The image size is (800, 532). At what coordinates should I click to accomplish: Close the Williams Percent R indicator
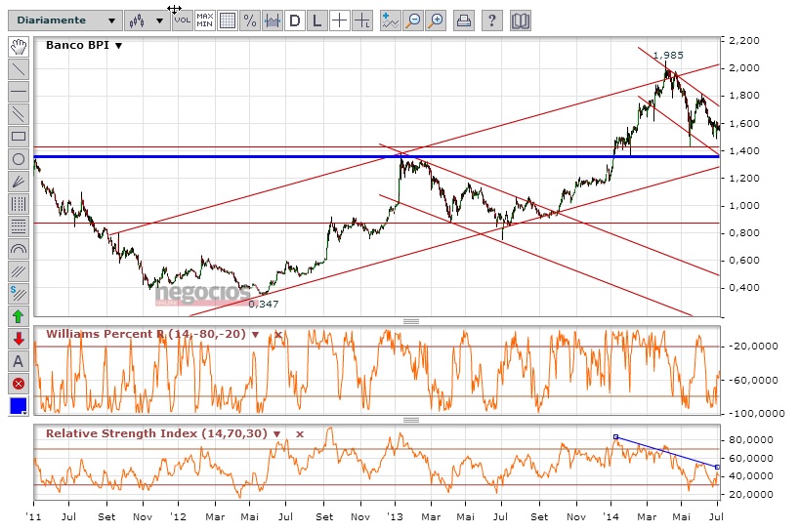(x=278, y=335)
